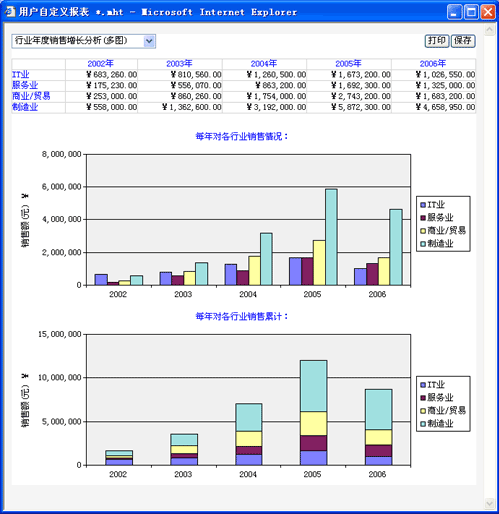Click the IE page icon in title bar
499x514 pixels.
click(x=10, y=12)
